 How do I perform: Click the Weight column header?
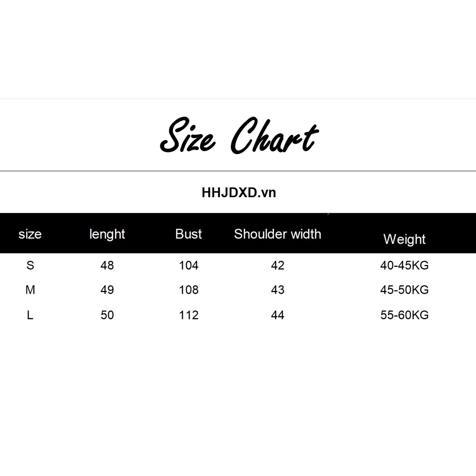(404, 239)
